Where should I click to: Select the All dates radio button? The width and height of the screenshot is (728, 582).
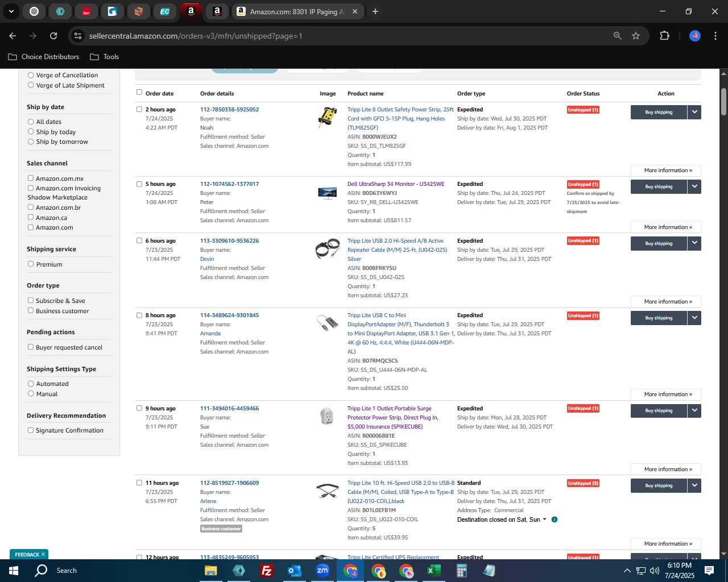(31, 122)
